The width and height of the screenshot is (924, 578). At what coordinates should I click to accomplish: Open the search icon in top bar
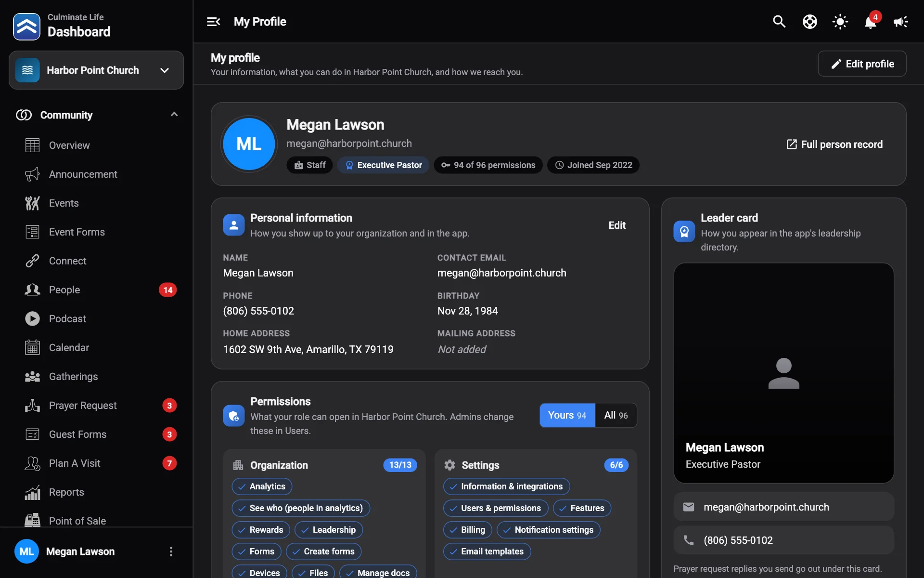(779, 22)
